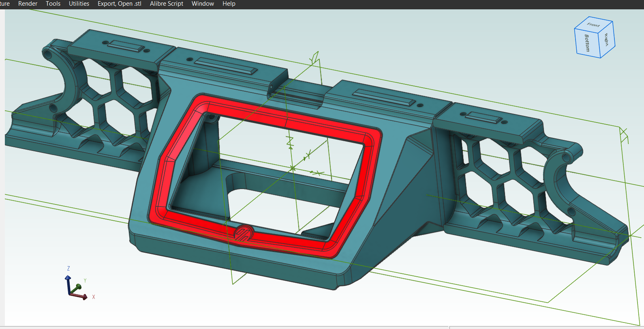Open the Help menu
This screenshot has height=329, width=644.
pyautogui.click(x=229, y=4)
